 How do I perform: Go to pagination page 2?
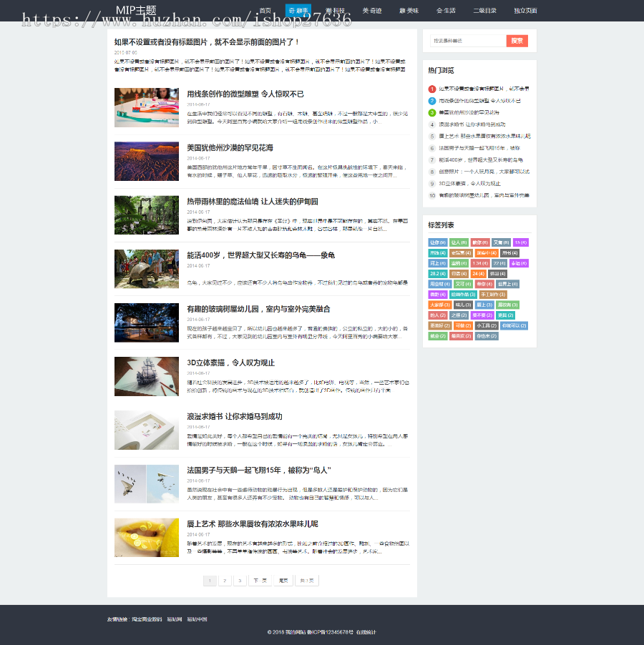(225, 581)
